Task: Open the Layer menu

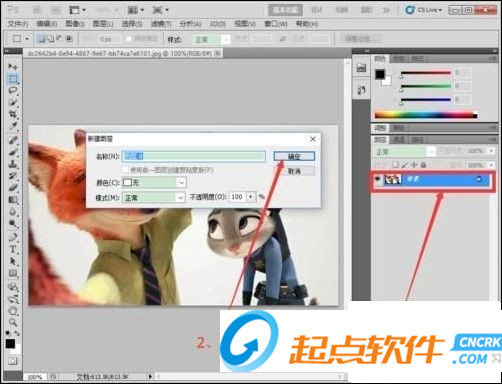Action: coord(103,24)
